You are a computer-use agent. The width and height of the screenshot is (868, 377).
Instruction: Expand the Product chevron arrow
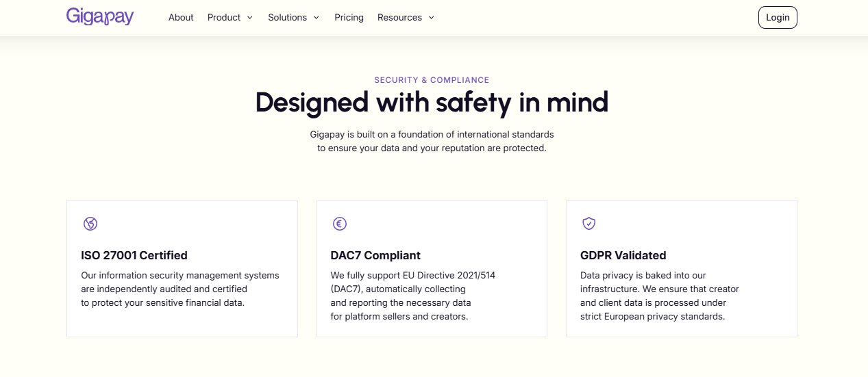[250, 18]
